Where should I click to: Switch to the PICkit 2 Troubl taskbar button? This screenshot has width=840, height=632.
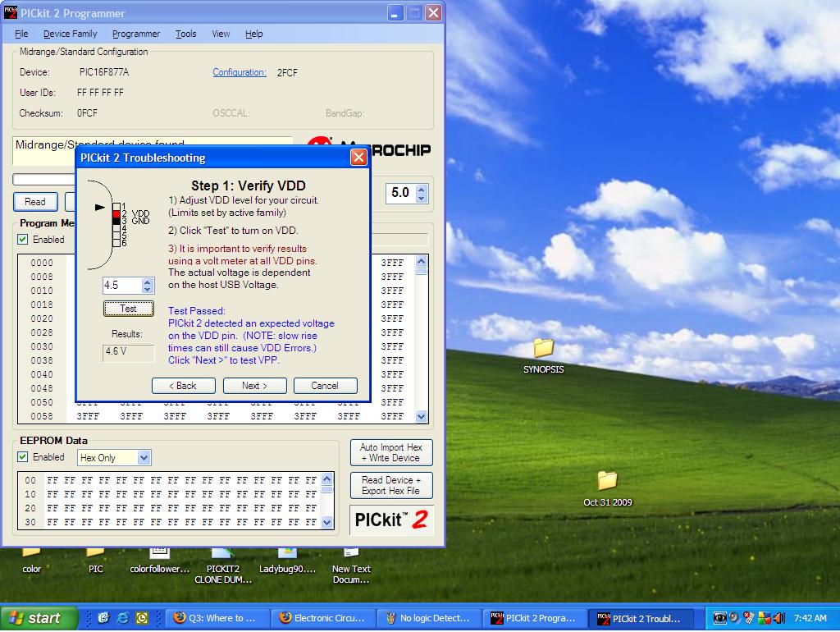coord(640,618)
